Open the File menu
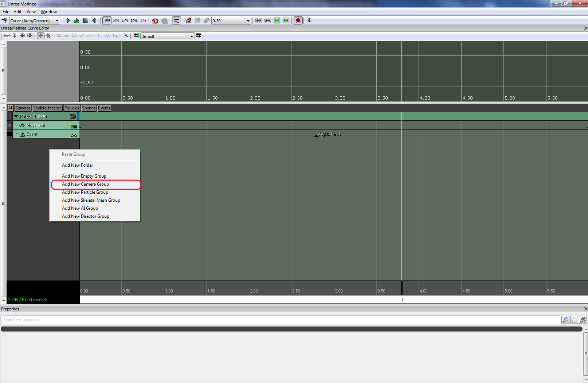The width and height of the screenshot is (588, 383). point(6,12)
